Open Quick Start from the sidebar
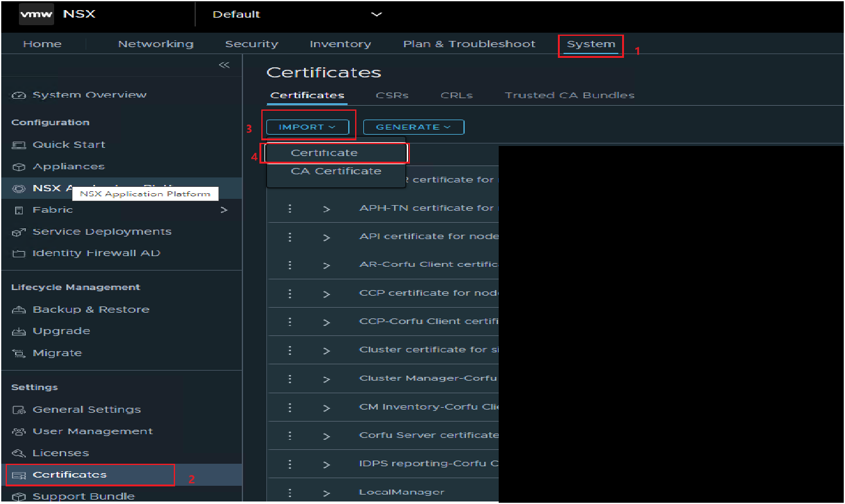Screen dimensions: 845x504 (x=69, y=145)
